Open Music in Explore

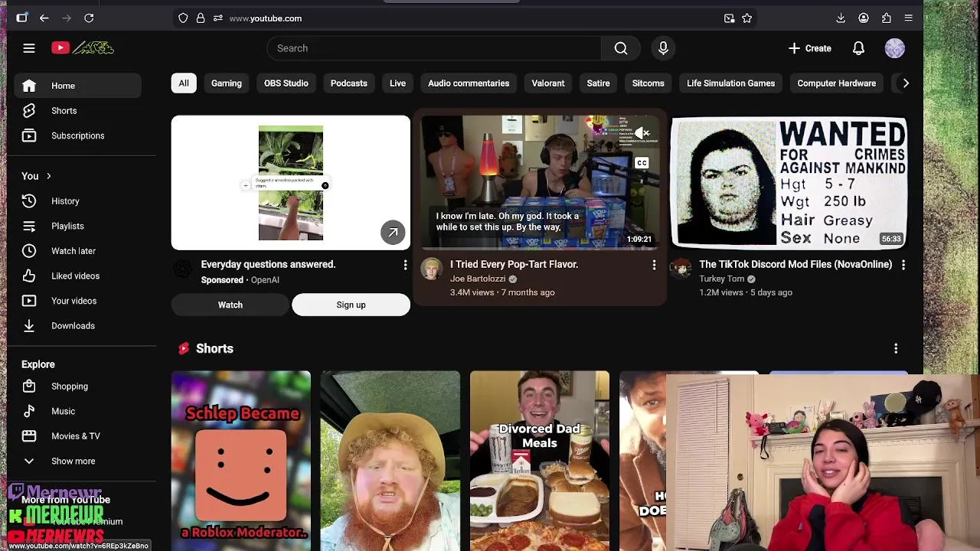pyautogui.click(x=77, y=411)
